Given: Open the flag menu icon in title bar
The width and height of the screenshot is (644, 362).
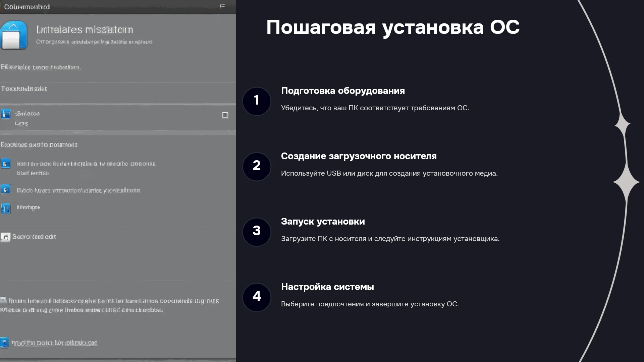Looking at the screenshot, I should coord(222,6).
